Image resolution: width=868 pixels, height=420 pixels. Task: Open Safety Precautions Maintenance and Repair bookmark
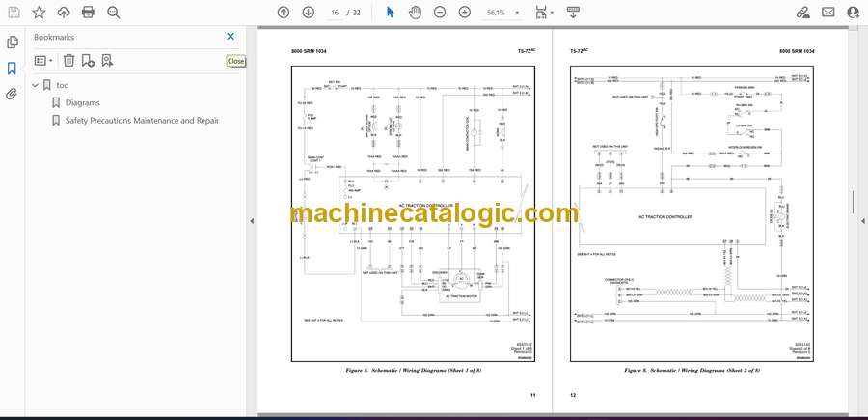(143, 121)
